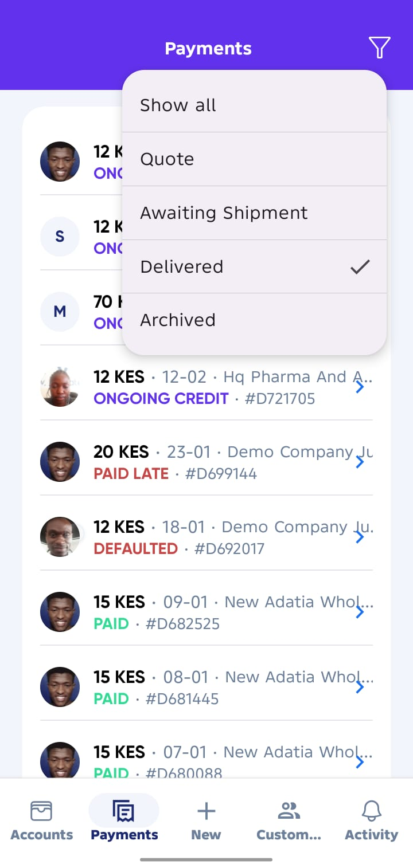Tap the home indicator bar at screen bottom
The width and height of the screenshot is (413, 868).
(206, 858)
